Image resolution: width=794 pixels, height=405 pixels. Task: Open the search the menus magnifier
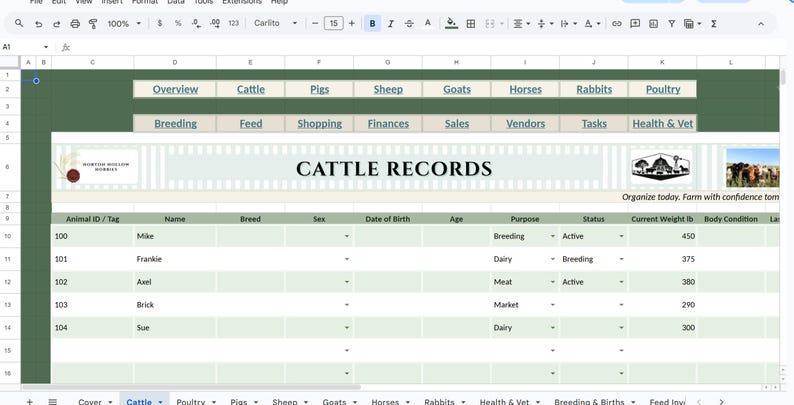coord(19,23)
